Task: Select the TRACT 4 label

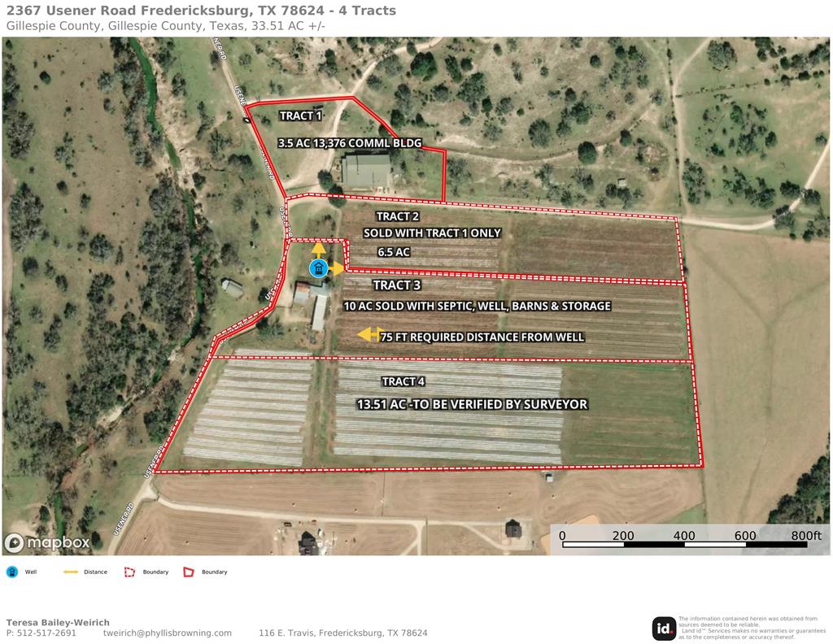Action: [x=403, y=381]
